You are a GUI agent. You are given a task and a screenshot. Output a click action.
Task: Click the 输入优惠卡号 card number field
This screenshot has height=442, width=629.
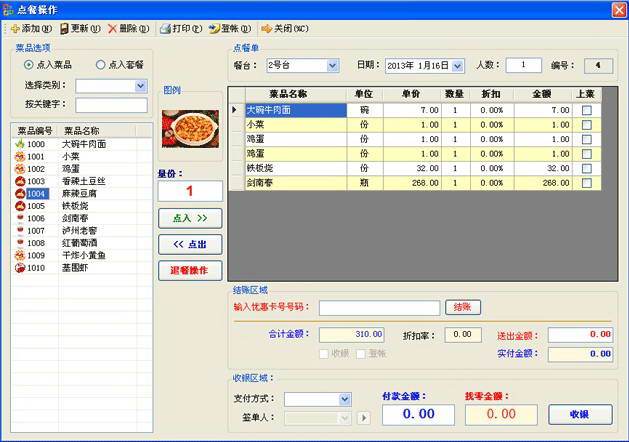pyautogui.click(x=379, y=308)
